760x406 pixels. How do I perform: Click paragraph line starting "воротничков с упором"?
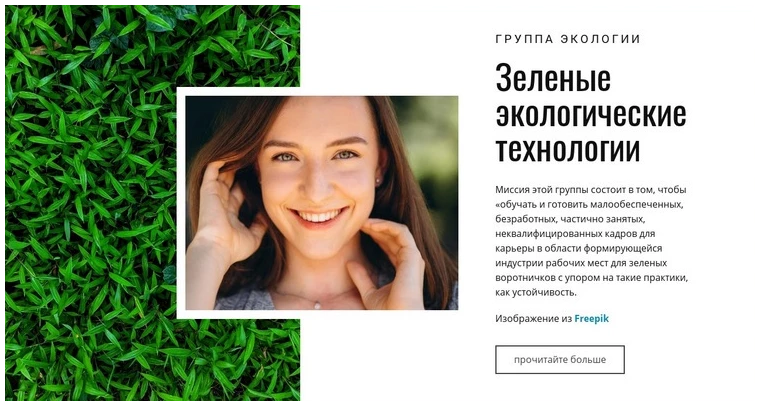(x=592, y=278)
